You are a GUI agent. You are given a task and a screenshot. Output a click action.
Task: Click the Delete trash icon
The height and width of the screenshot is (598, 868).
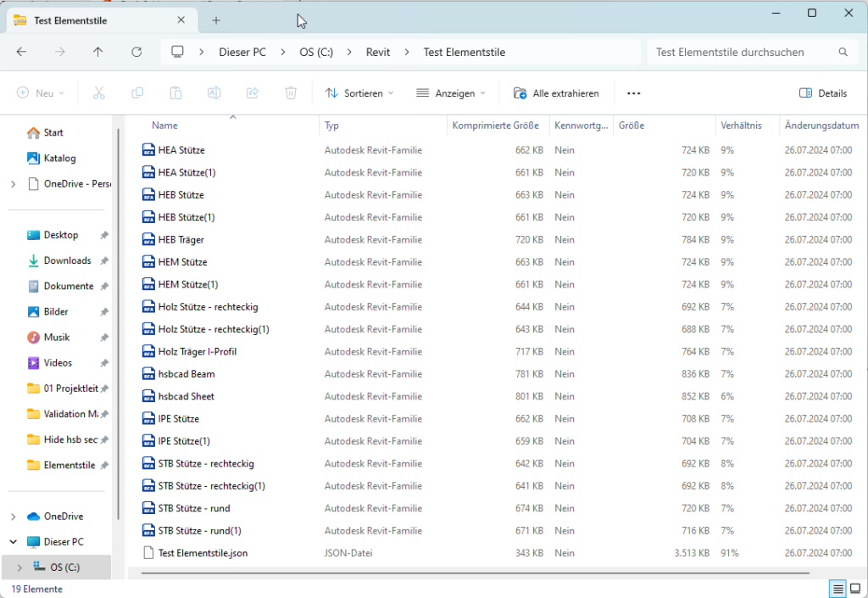point(291,93)
